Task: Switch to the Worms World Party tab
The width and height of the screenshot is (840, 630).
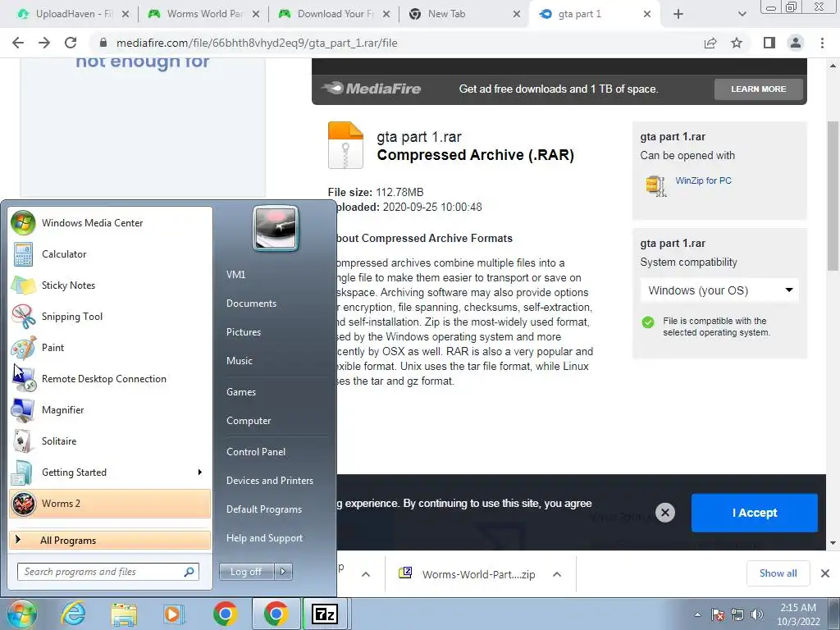Action: (x=203, y=14)
